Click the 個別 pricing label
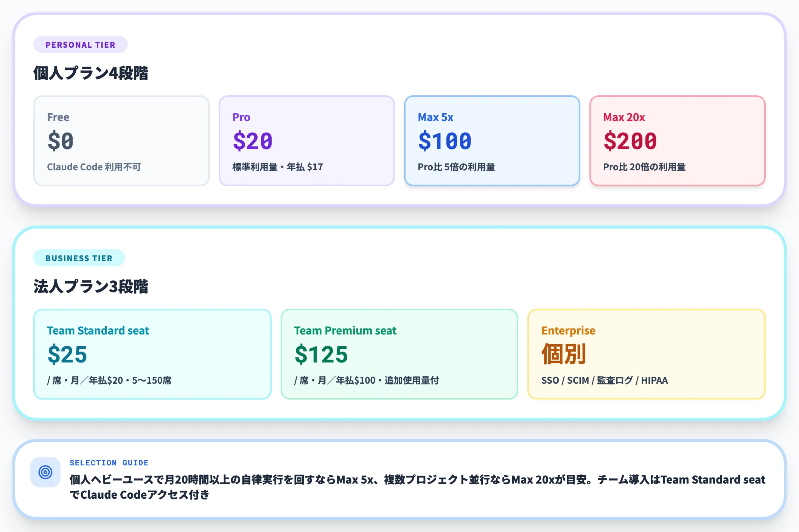The width and height of the screenshot is (799, 532). pos(564,354)
